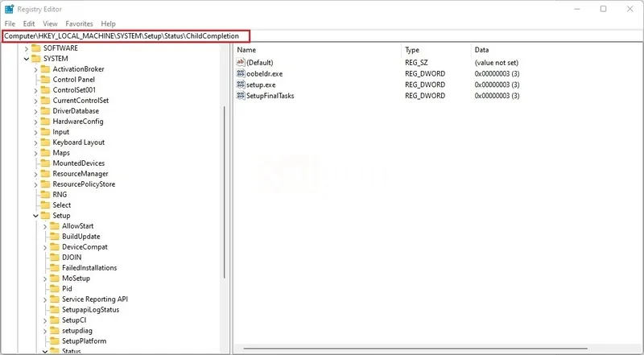
Task: Select the oobeldr.exe value name
Action: tap(265, 74)
